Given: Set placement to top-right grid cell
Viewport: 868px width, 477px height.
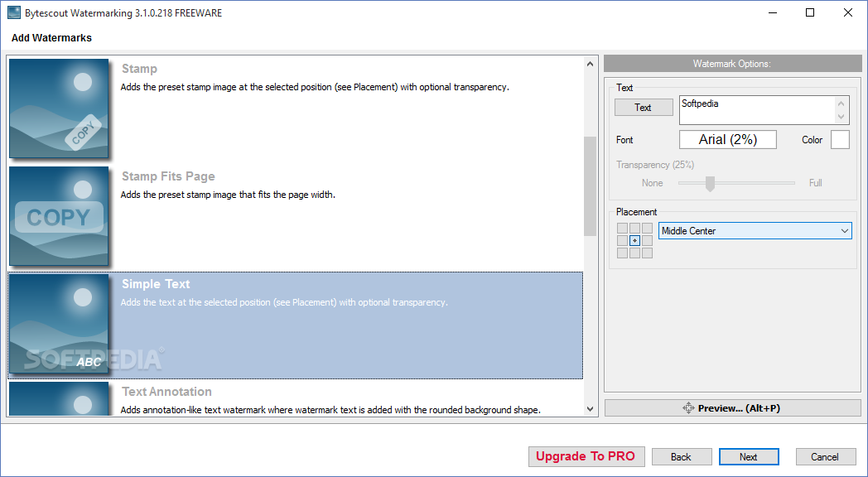Looking at the screenshot, I should 647,228.
